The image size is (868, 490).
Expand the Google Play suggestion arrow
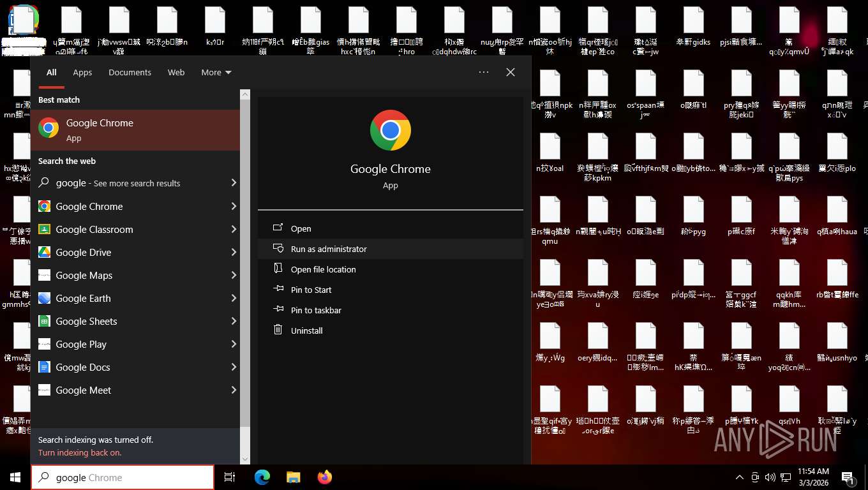click(x=234, y=344)
